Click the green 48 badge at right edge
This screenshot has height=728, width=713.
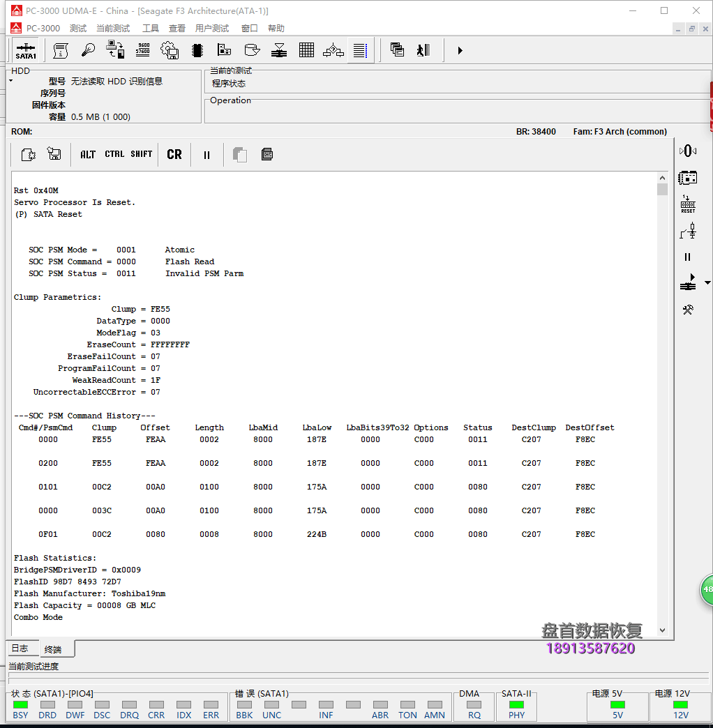pos(707,590)
